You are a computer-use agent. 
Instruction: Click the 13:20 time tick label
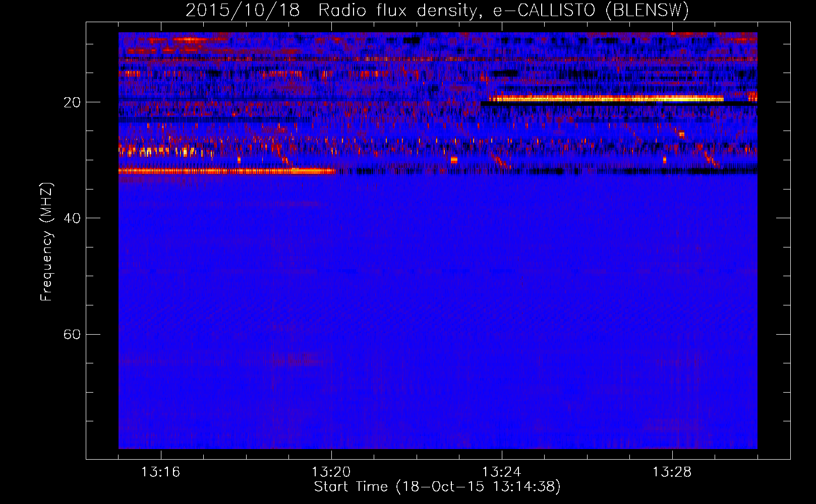click(x=331, y=472)
